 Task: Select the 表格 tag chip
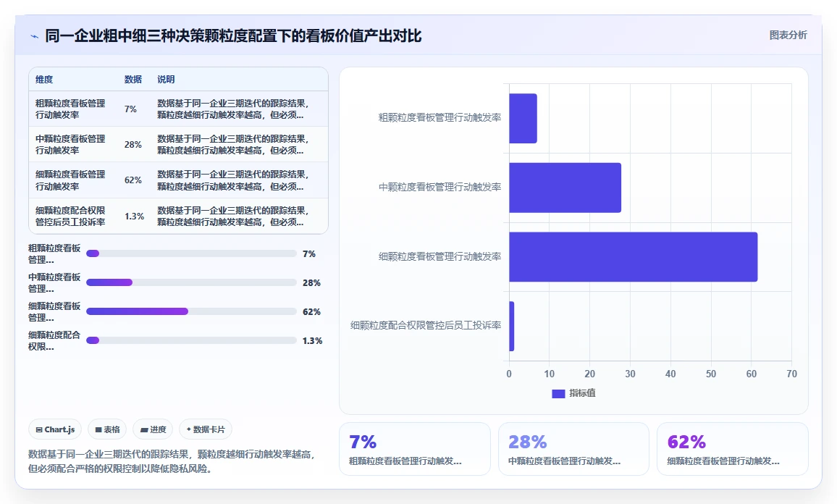point(107,429)
